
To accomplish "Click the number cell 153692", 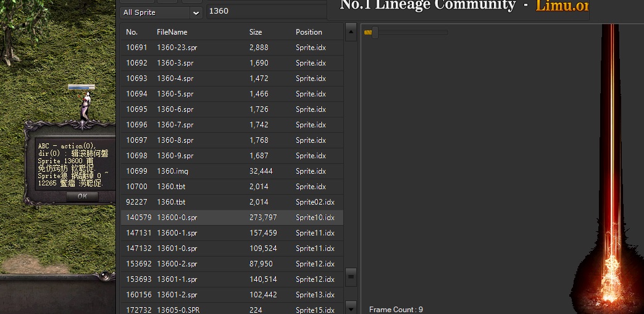I will (138, 264).
